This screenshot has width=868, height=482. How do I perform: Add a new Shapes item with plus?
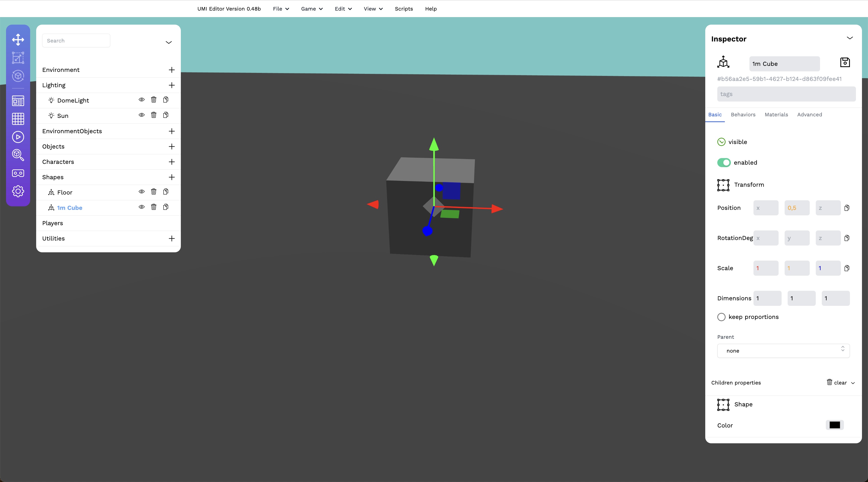click(x=172, y=177)
